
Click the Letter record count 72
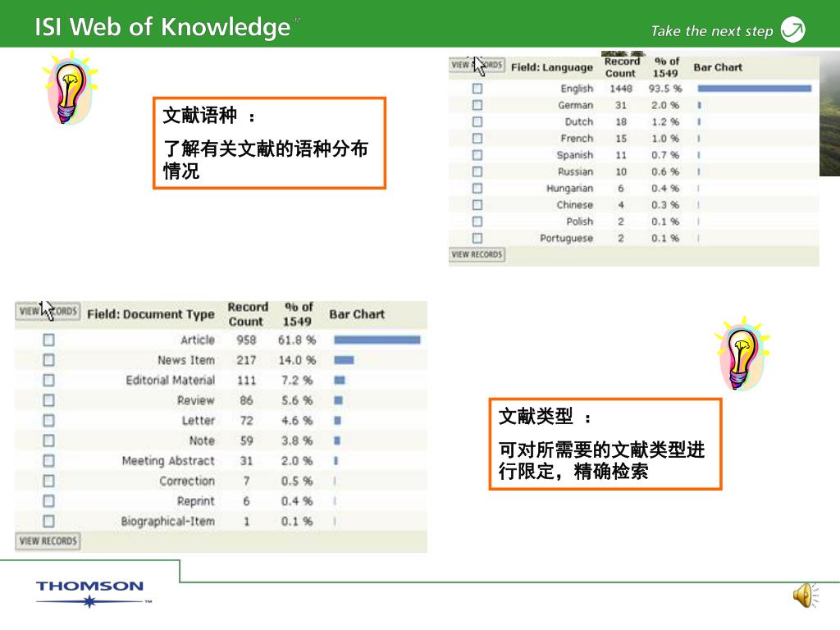click(x=246, y=421)
